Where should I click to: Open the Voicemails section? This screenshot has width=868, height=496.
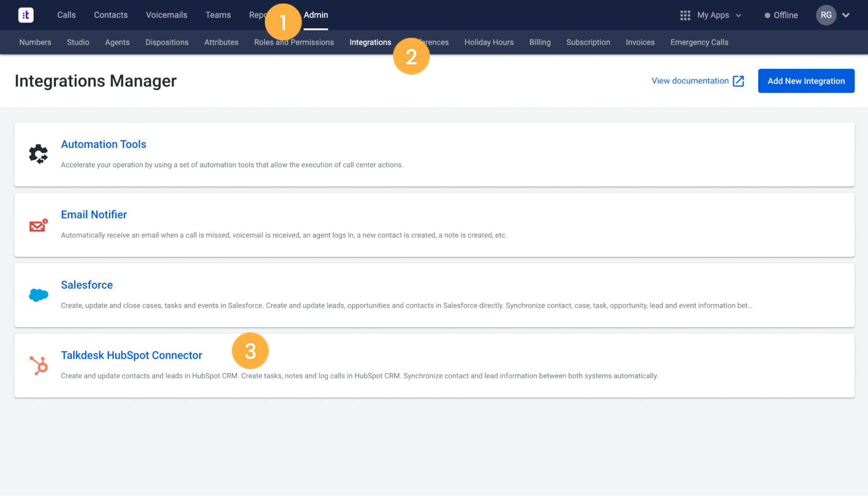[166, 15]
